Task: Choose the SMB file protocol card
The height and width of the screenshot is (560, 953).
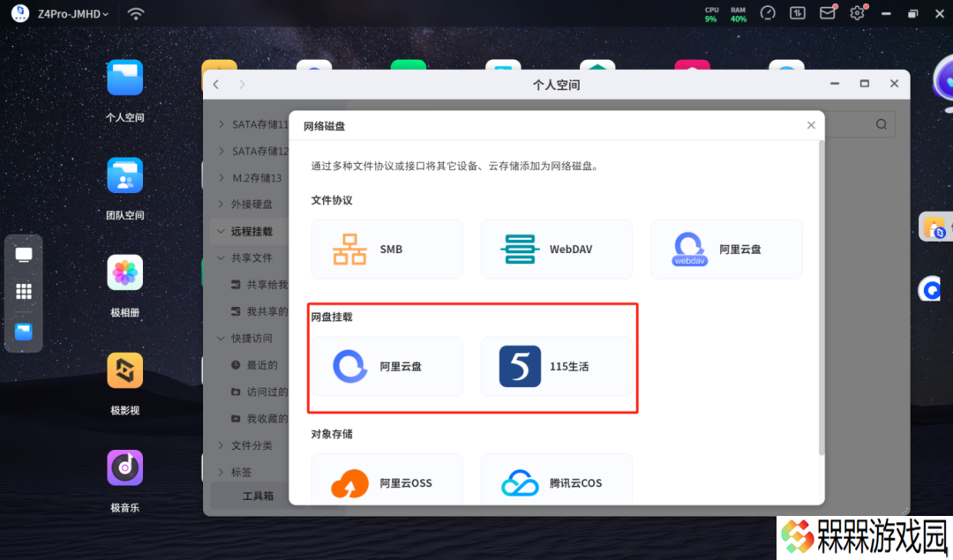Action: pos(387,249)
